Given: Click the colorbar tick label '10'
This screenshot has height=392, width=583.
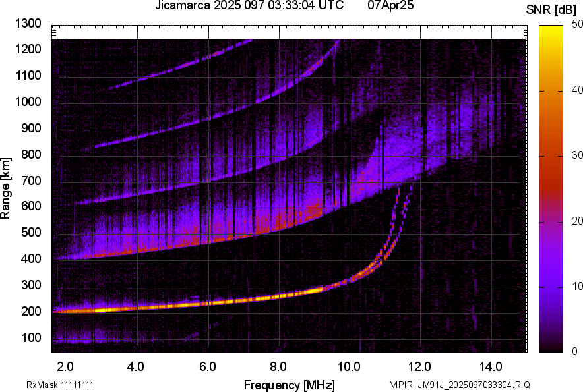Looking at the screenshot, I should pyautogui.click(x=578, y=287).
